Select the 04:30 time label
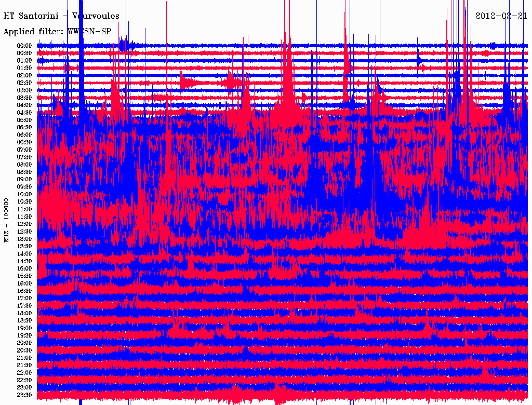The height and width of the screenshot is (405, 532). 24,112
